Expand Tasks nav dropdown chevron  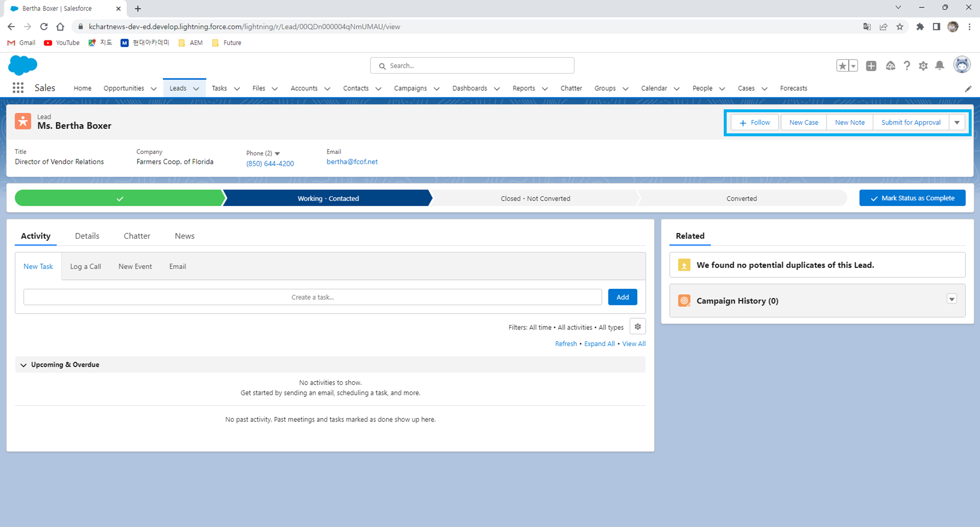tap(237, 89)
